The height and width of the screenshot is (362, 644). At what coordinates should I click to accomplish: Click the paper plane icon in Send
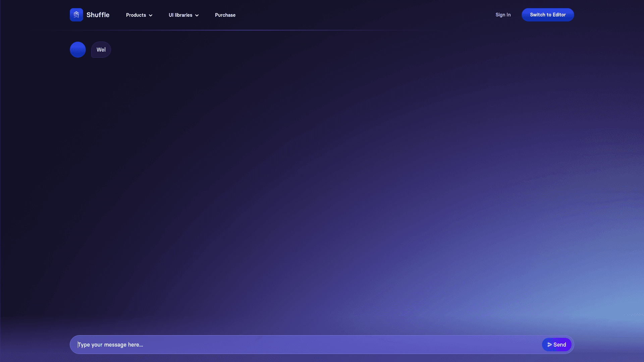point(549,345)
